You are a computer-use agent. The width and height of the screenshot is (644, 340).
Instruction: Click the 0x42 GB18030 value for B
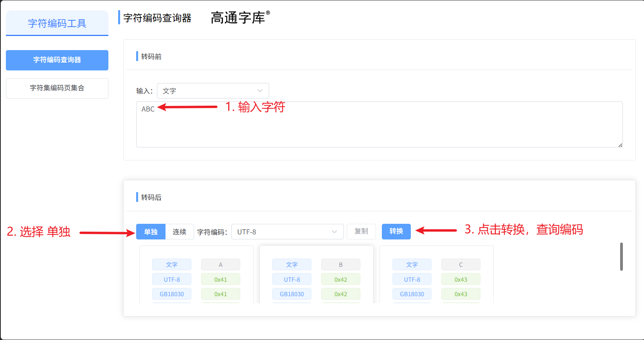tap(341, 294)
